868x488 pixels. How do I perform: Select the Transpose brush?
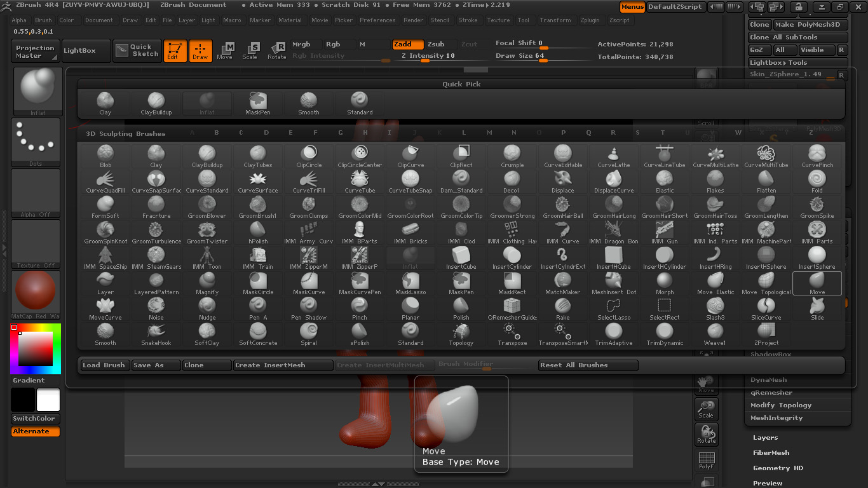point(512,334)
